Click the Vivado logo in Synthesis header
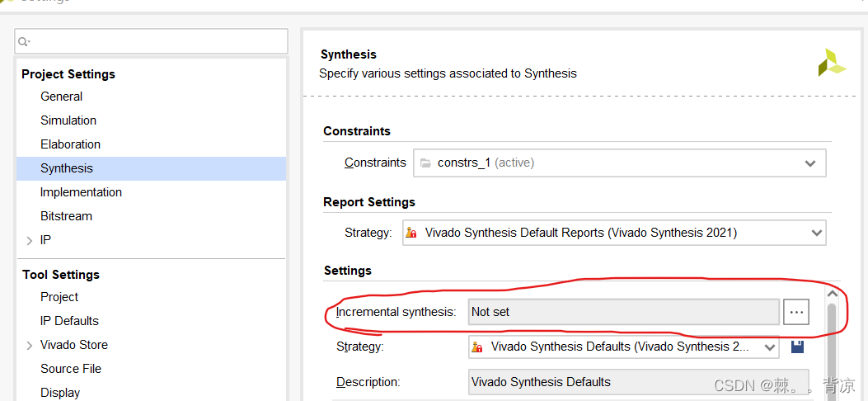868x401 pixels. coord(831,63)
